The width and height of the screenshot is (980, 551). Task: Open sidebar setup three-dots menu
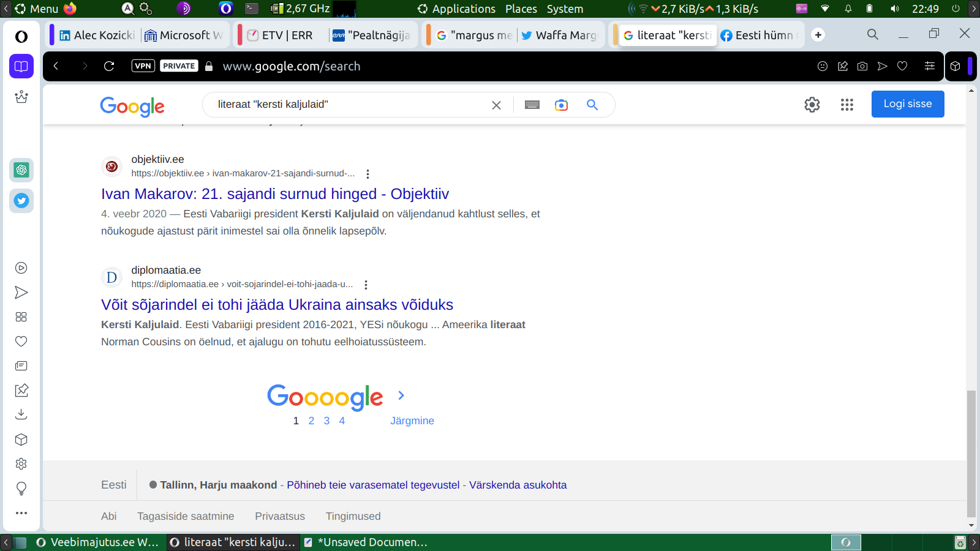(21, 513)
